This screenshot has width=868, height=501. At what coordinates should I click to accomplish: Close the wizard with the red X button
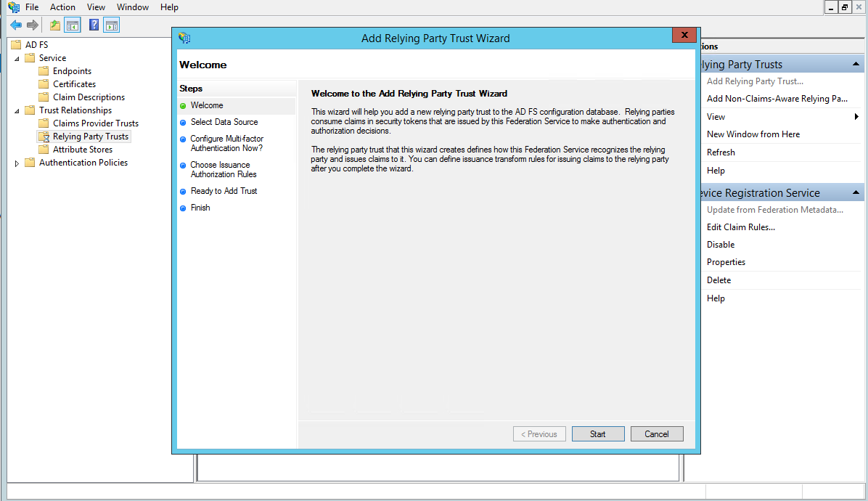[684, 35]
